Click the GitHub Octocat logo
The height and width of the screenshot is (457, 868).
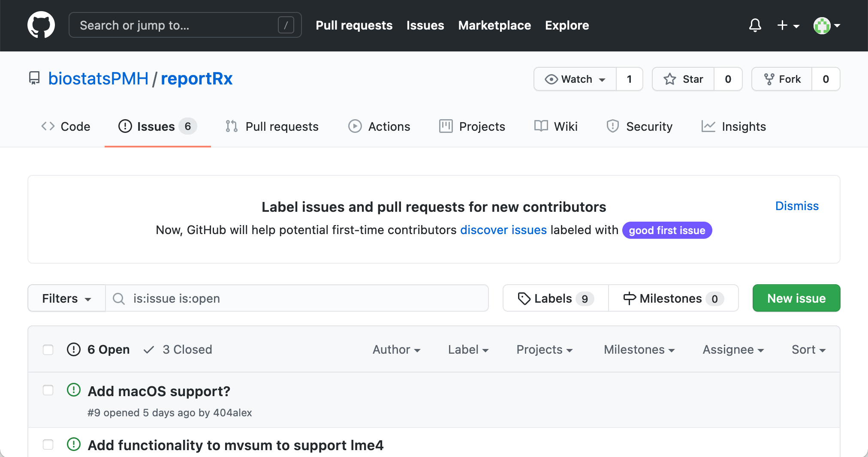click(41, 25)
